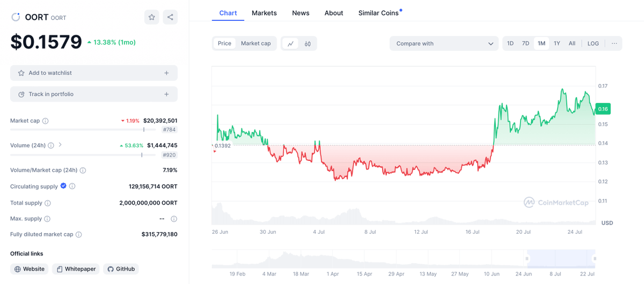Select the Price toggle

(224, 43)
